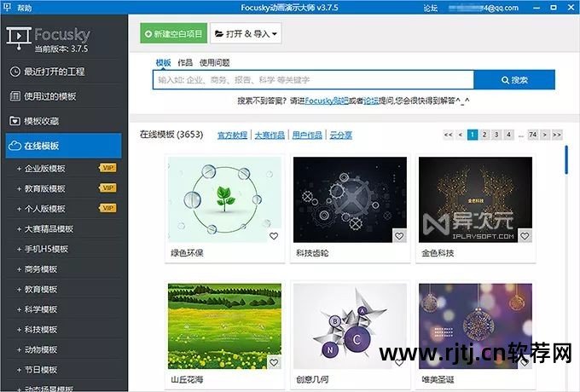
Task: Expand the 节日模板 category
Action: point(20,370)
